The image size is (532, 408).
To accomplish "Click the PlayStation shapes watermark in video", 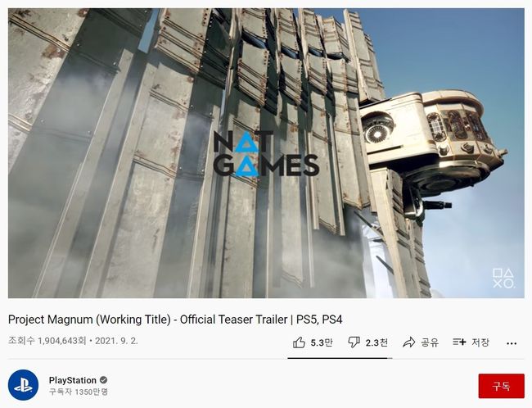I will point(503,278).
